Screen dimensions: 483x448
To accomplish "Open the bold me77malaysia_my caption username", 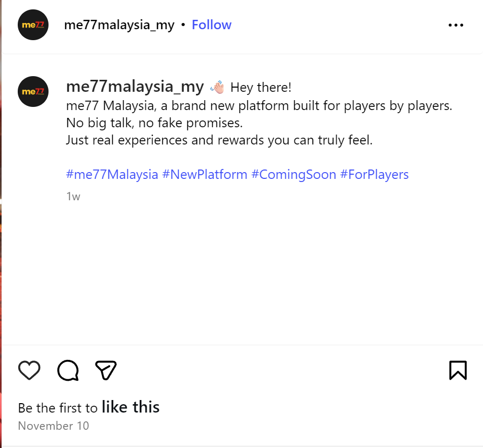I will pyautogui.click(x=135, y=87).
